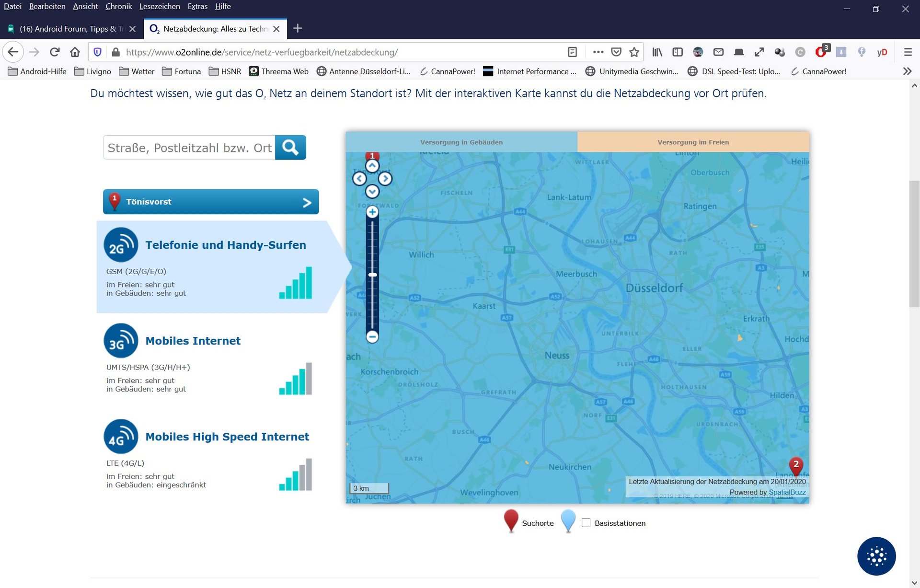Follow the SpatialBuzz link
Viewport: 920px width, 588px height.
tap(787, 492)
